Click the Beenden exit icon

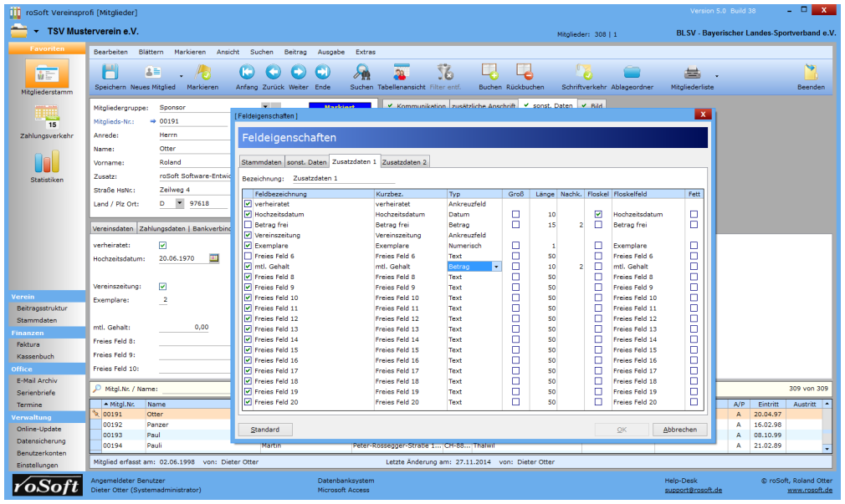tap(810, 73)
